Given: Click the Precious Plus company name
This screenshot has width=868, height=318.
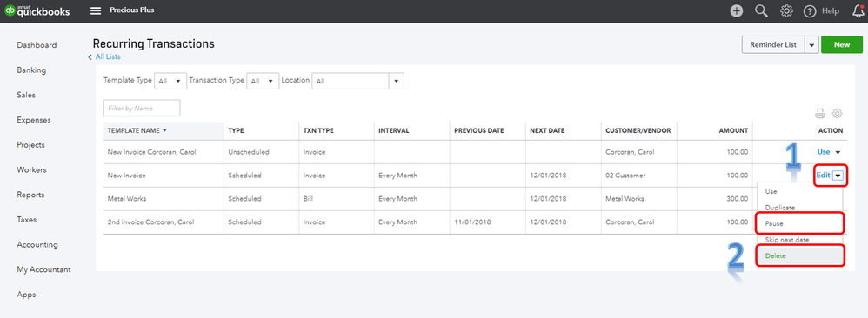Looking at the screenshot, I should coord(131,10).
